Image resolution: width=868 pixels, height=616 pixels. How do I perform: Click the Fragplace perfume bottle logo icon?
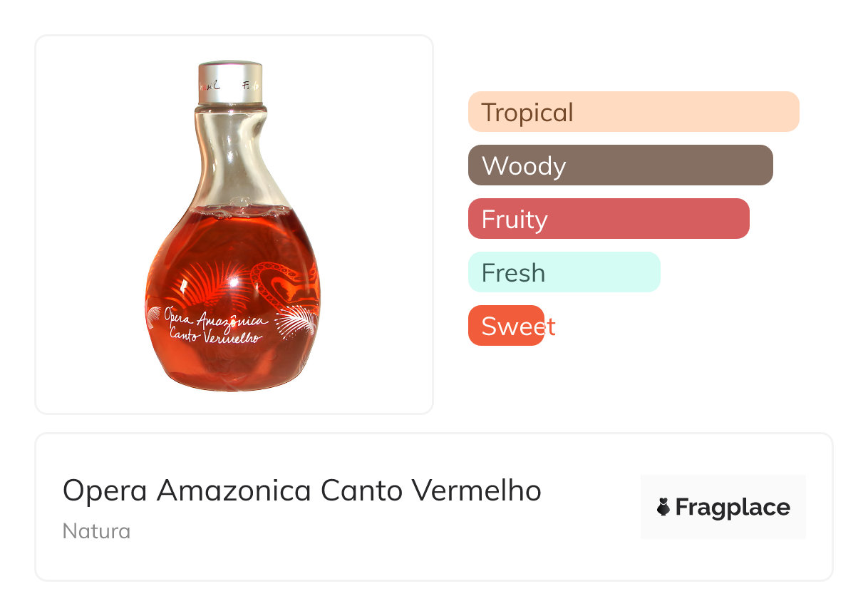click(x=663, y=507)
